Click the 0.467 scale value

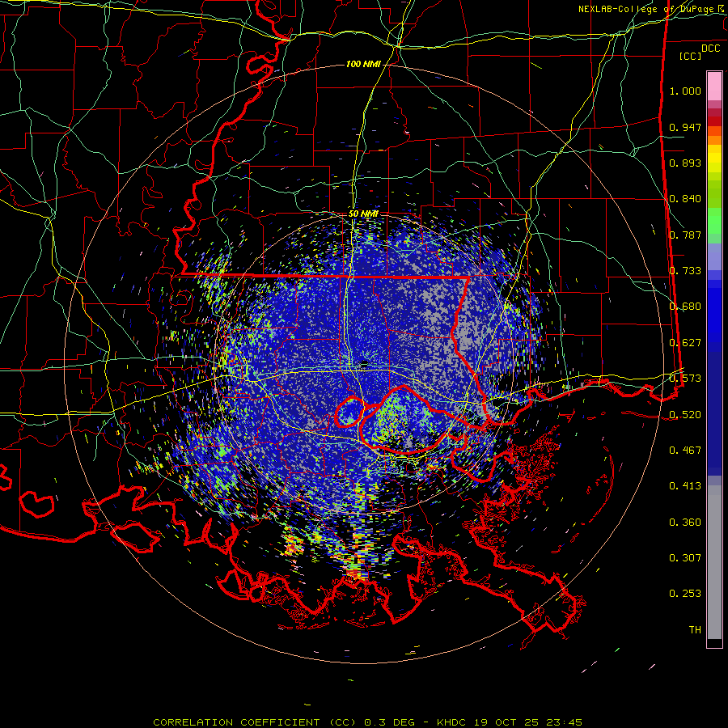pos(685,451)
